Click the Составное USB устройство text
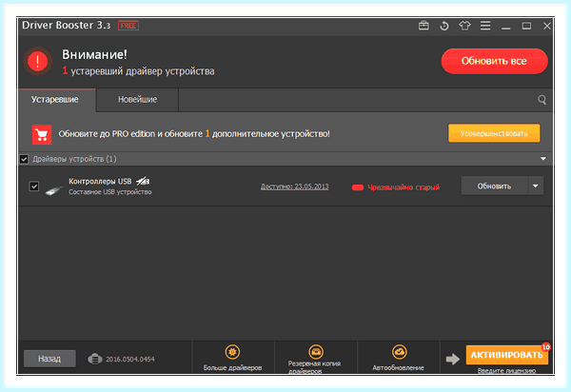Screen dimensions: 571x392 (110, 192)
